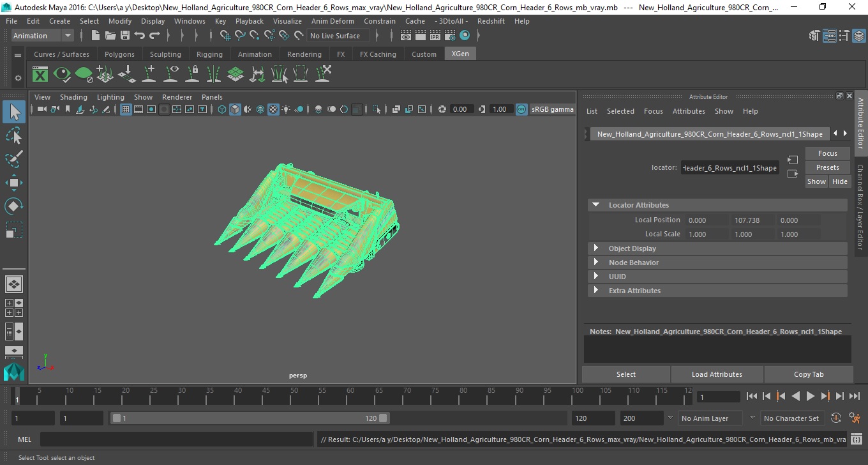
Task: Pick the Move tool in toolbox
Action: pyautogui.click(x=14, y=183)
